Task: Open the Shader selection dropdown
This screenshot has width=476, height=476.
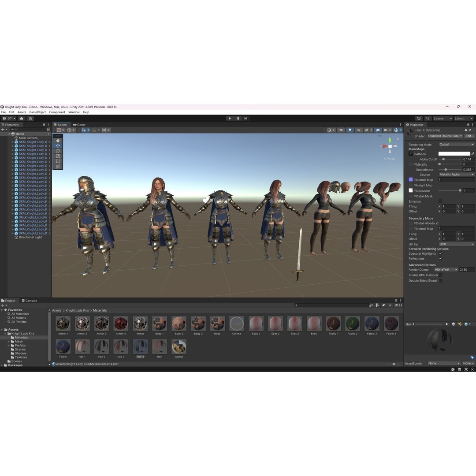Action: click(445, 136)
